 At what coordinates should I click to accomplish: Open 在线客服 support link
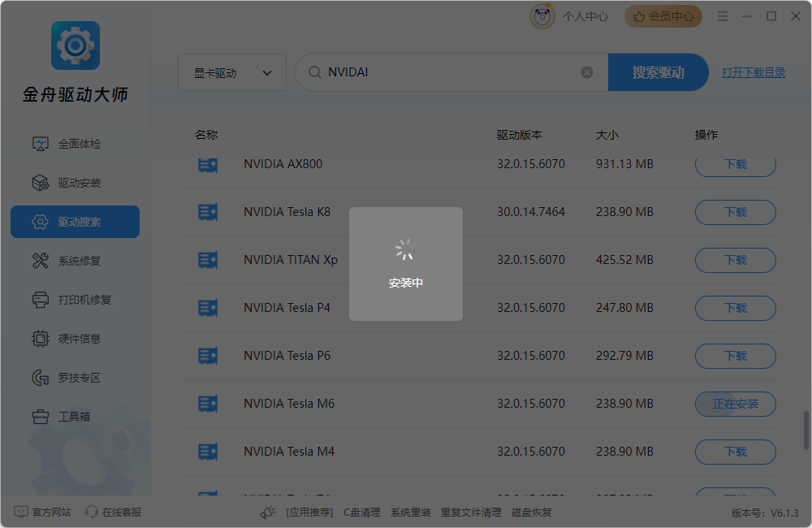coord(114,513)
